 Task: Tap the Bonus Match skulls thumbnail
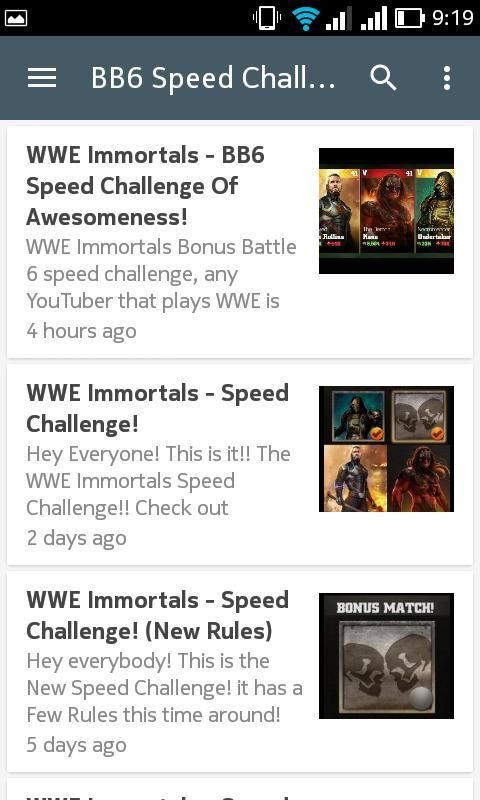386,656
